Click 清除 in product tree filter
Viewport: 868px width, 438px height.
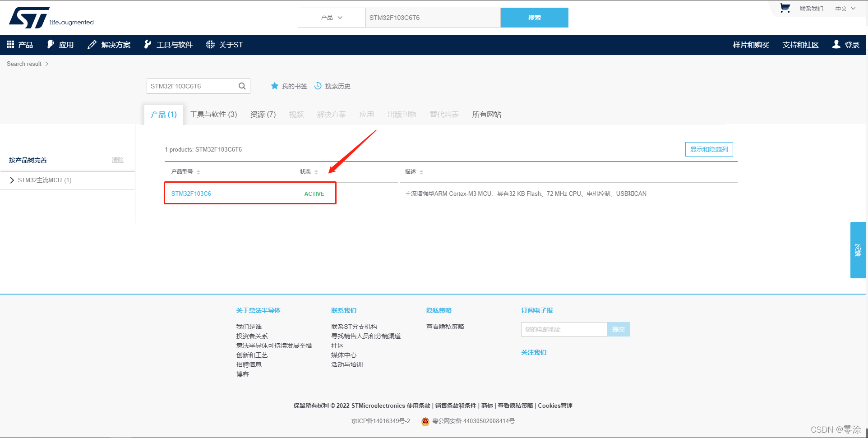tap(118, 160)
